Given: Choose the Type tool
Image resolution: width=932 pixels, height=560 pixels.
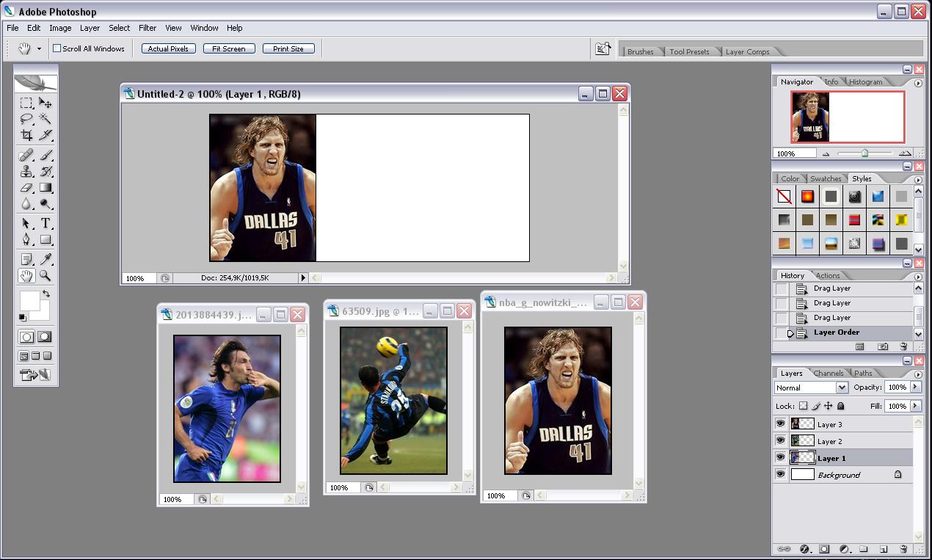Looking at the screenshot, I should [45, 223].
